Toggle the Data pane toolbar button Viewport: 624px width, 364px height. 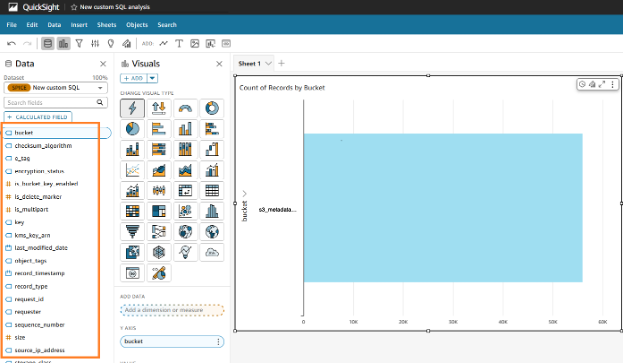point(48,44)
